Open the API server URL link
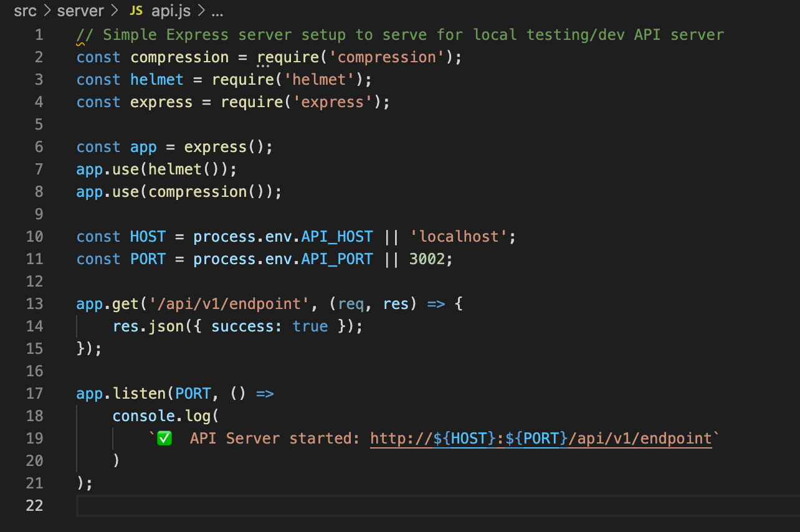Viewport: 800px width, 532px height. coord(541,438)
